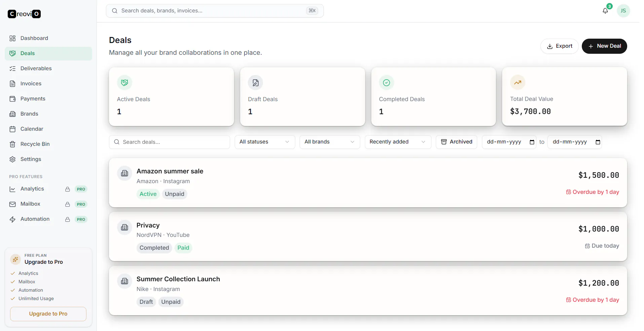Navigate to Payments
Viewport: 644px width, 331px height.
(48, 99)
